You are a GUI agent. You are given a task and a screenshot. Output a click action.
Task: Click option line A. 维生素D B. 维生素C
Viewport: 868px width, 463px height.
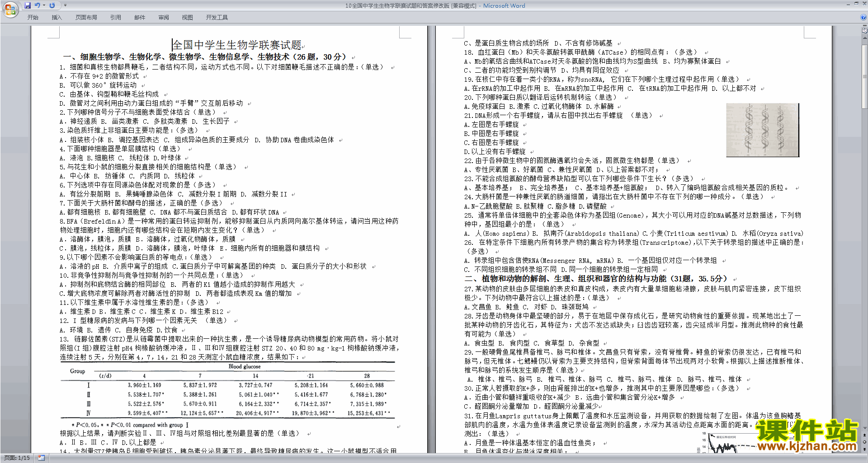(142, 312)
